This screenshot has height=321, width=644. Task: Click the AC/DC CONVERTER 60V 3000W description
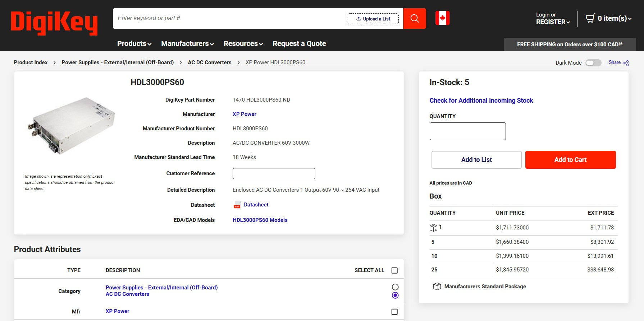point(271,143)
